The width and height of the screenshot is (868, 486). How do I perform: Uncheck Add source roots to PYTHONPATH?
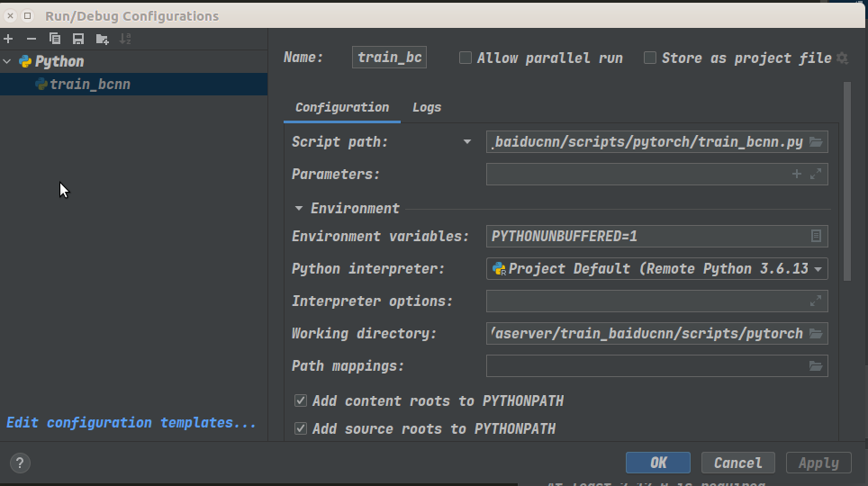pyautogui.click(x=301, y=428)
